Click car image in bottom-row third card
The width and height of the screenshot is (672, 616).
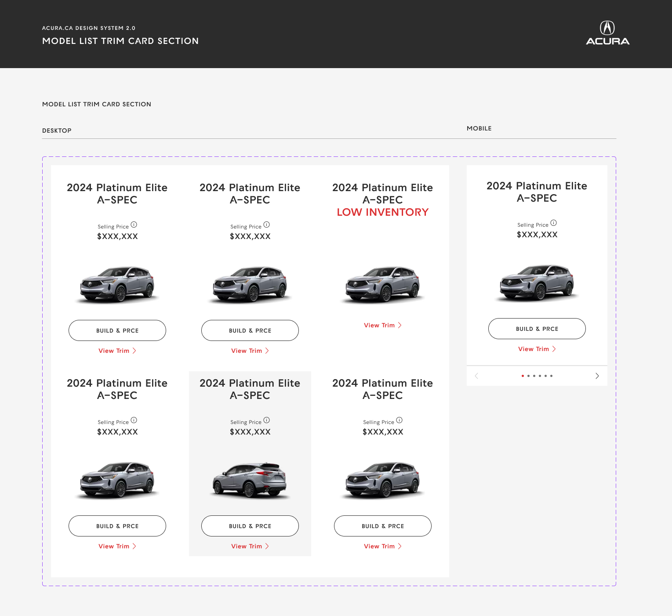(x=383, y=480)
